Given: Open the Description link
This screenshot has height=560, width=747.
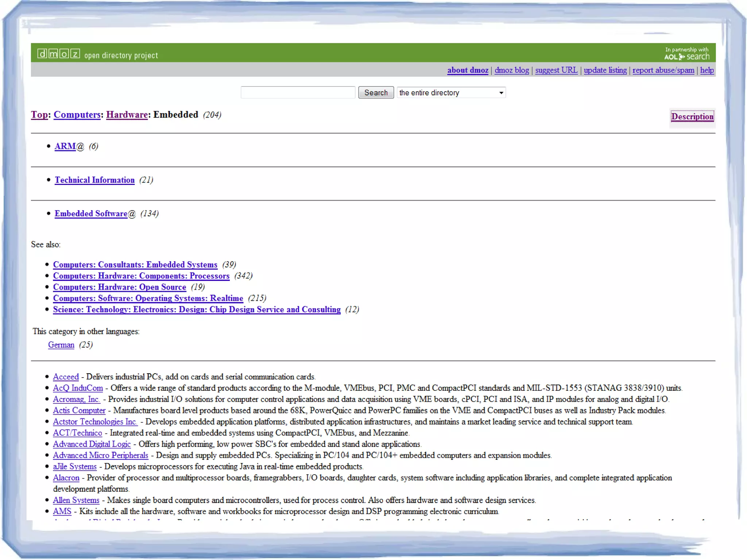Looking at the screenshot, I should pos(692,116).
